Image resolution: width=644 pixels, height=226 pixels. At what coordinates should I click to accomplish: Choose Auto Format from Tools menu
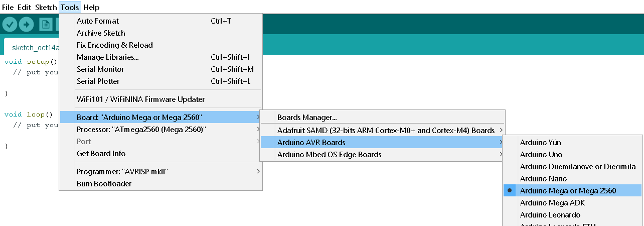98,21
